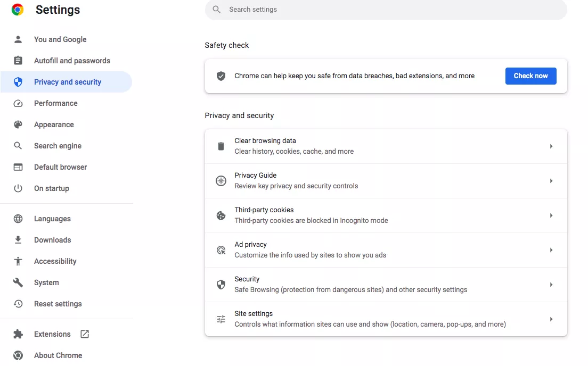Image resolution: width=588 pixels, height=366 pixels.
Task: Click the trash icon for Clear browsing data
Action: pyautogui.click(x=221, y=146)
